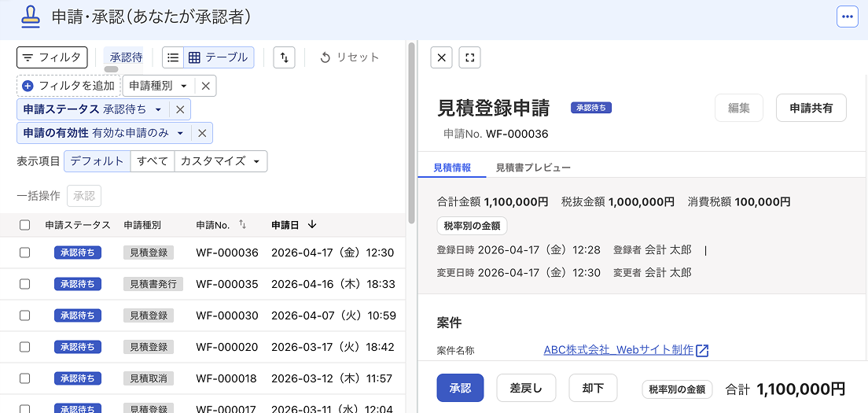
Task: Expand detail panel to full screen
Action: point(470,57)
